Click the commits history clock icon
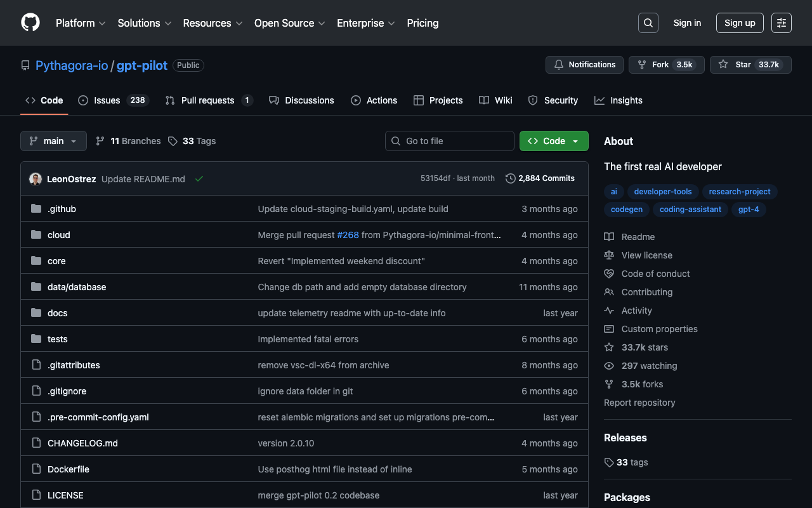 [x=510, y=178]
